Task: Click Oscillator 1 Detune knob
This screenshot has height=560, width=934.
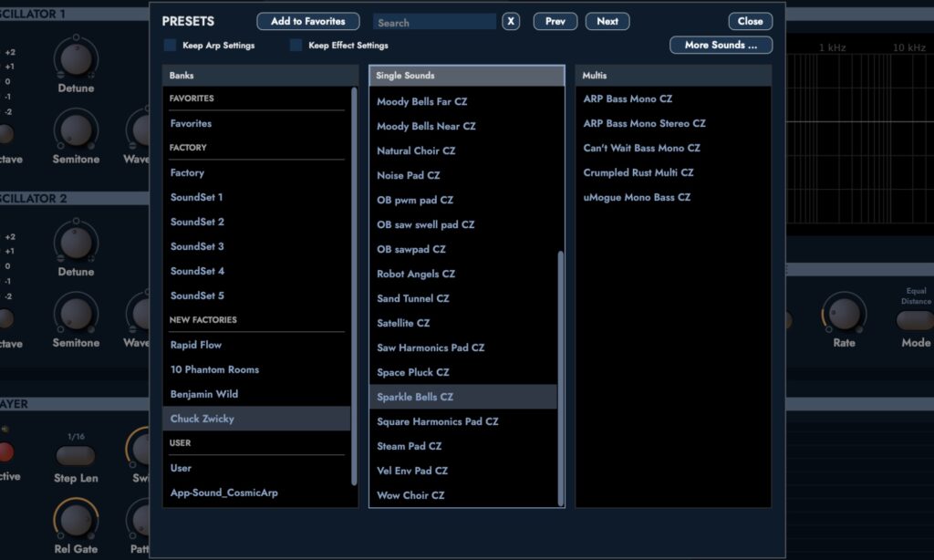Action: click(76, 58)
